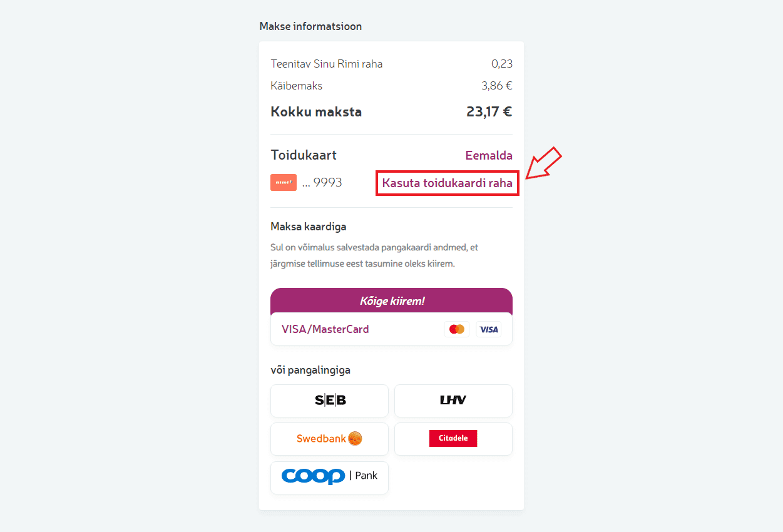Screen dimensions: 783x532
Task: Select Swedbank as payment method
Action: (329, 439)
